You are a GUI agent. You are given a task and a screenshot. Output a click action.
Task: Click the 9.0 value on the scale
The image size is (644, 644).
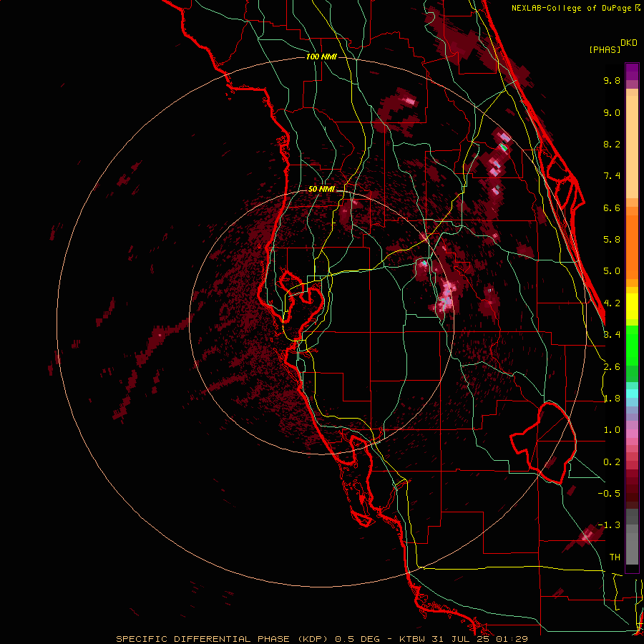point(612,112)
